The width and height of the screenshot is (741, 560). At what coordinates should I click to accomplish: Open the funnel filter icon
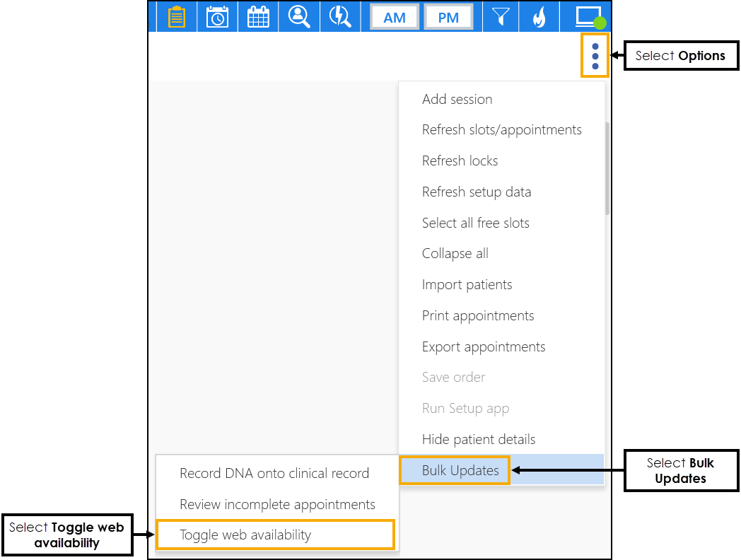point(501,17)
